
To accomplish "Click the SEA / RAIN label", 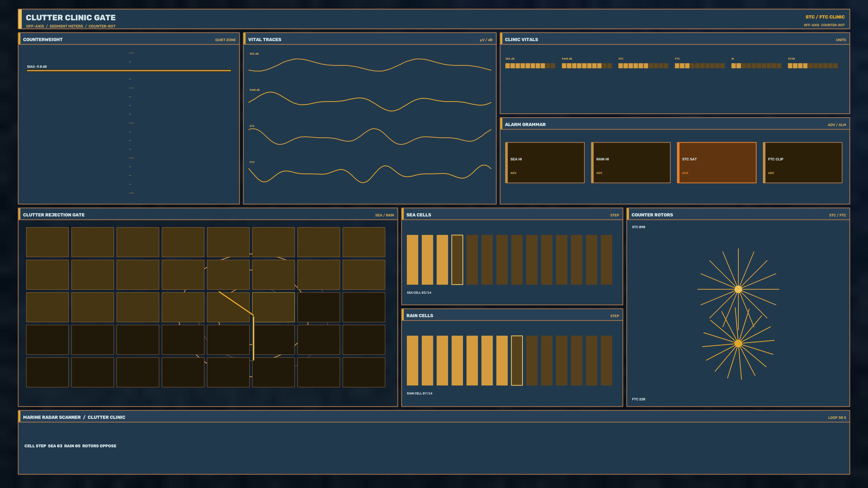I will point(384,215).
